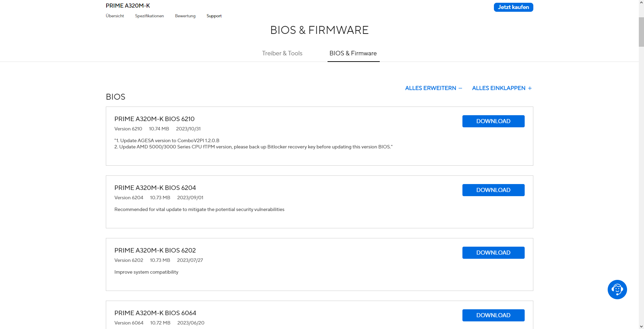Collapse all entries with ALLES EINKLAPPEN
This screenshot has width=644, height=329.
[x=502, y=88]
